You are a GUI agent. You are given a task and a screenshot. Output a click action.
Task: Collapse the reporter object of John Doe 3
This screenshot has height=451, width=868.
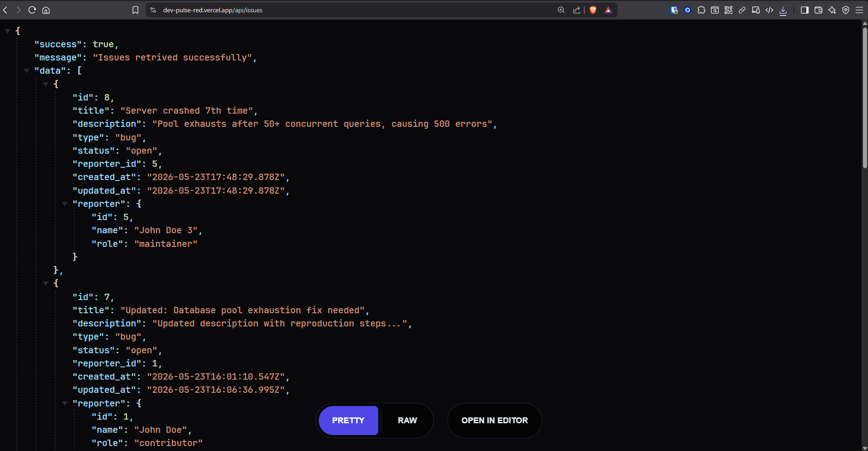tap(65, 204)
